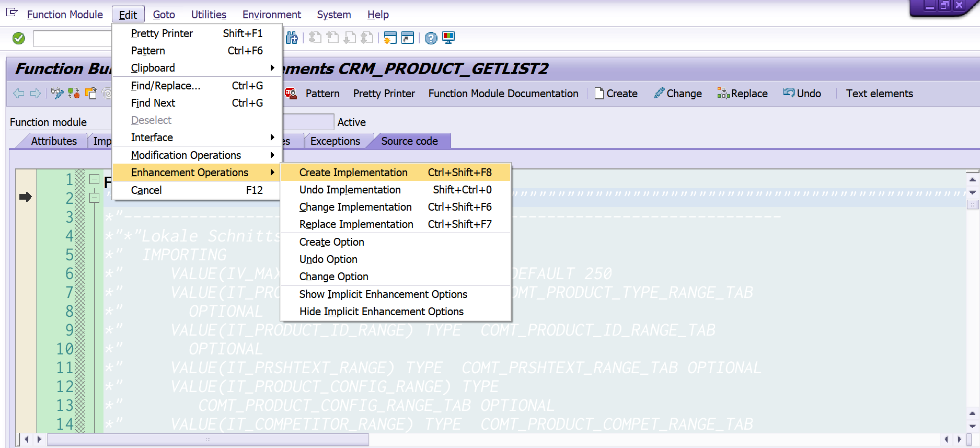Screen dimensions: 980x448
Task: Switch to the Exceptions tab
Action: coord(335,141)
